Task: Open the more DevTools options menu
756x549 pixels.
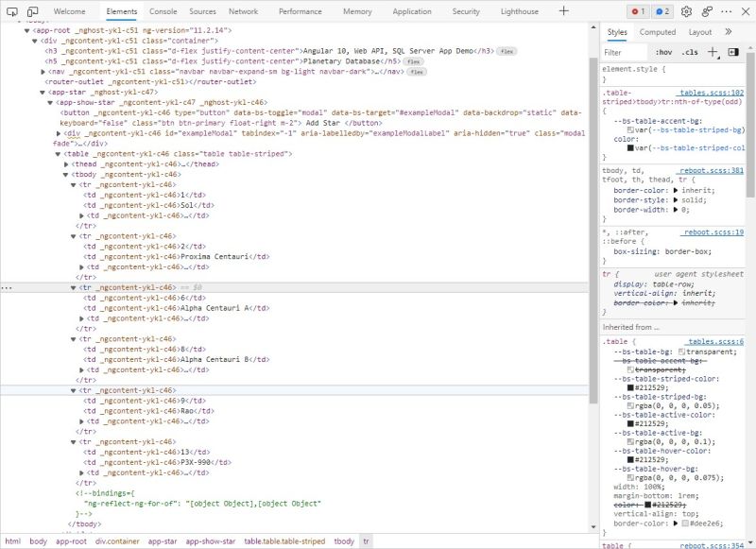Action: [x=727, y=11]
